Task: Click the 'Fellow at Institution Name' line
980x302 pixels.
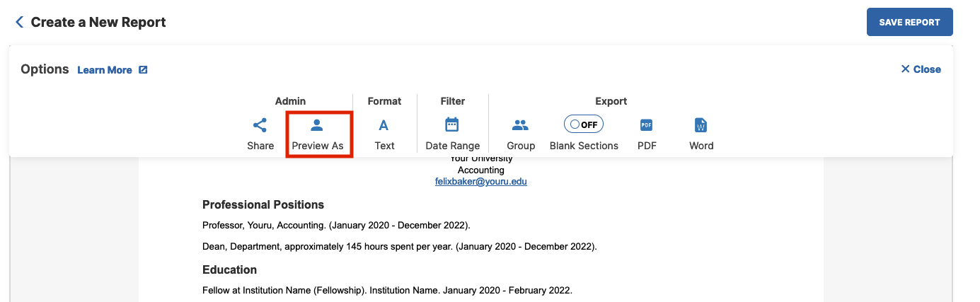Action: [387, 291]
